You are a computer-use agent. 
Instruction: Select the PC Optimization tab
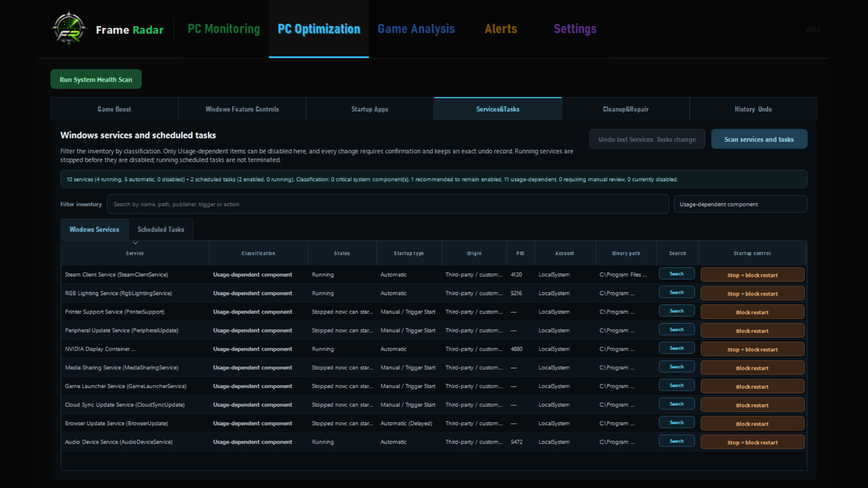point(319,29)
